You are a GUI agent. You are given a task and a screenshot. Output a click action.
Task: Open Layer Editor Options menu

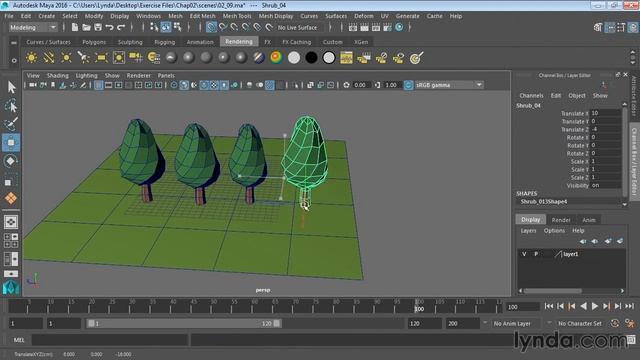coord(554,231)
